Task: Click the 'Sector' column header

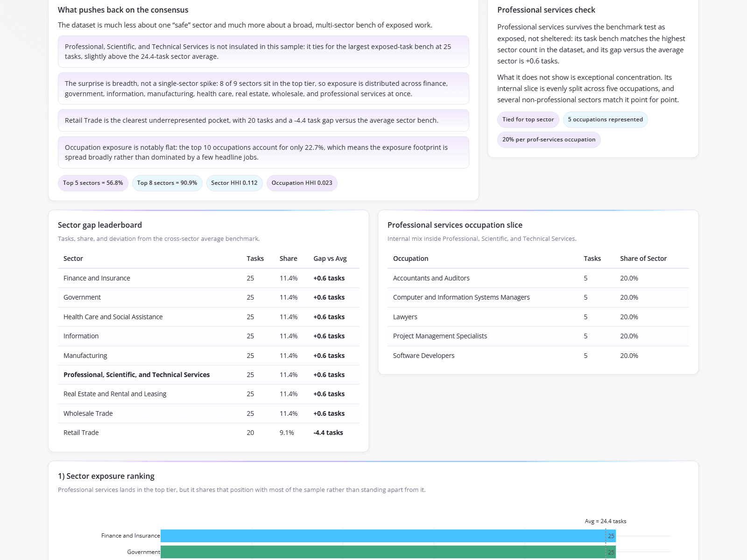Action: coord(73,259)
